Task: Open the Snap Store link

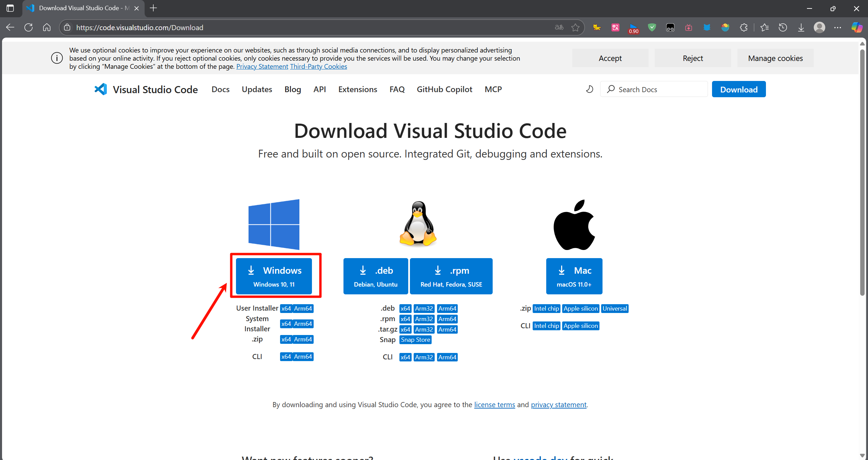Action: 415,340
